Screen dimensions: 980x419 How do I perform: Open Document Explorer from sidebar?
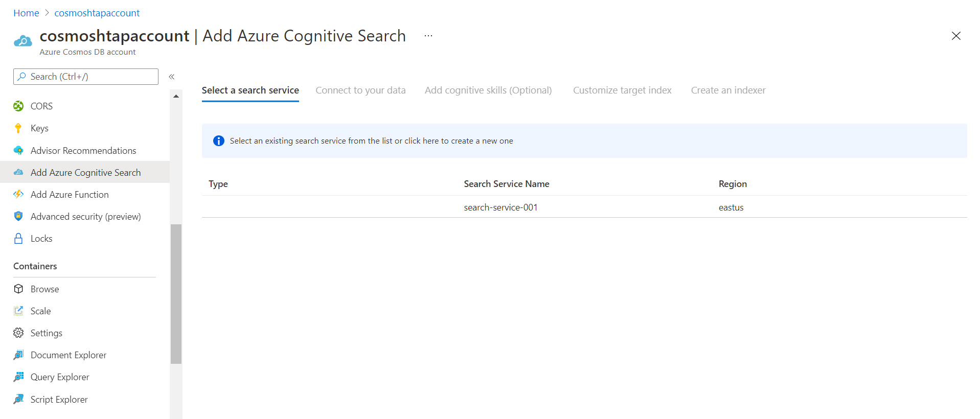point(68,355)
